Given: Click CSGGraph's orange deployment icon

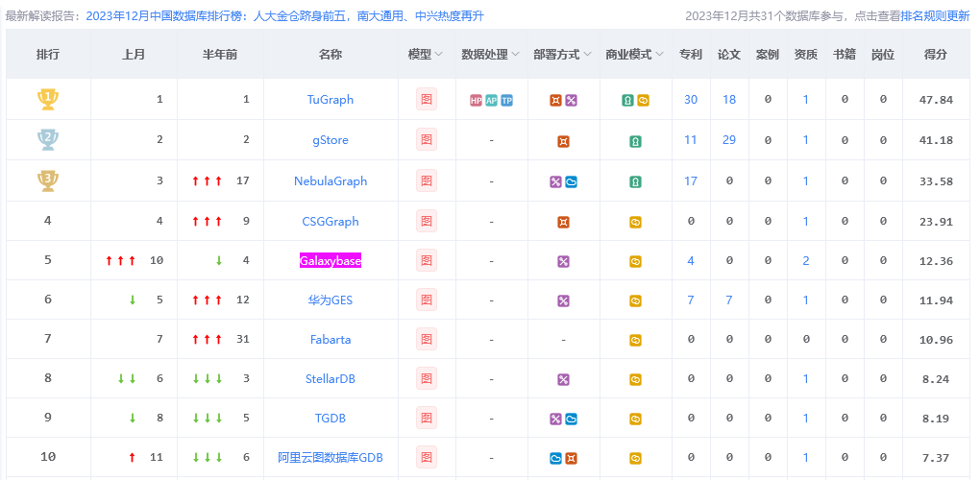Looking at the screenshot, I should [563, 222].
